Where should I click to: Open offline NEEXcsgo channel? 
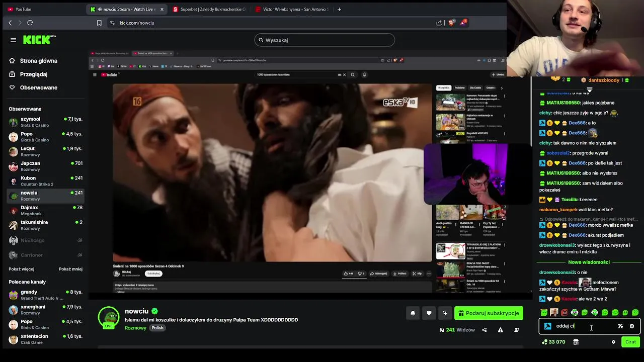coord(45,240)
